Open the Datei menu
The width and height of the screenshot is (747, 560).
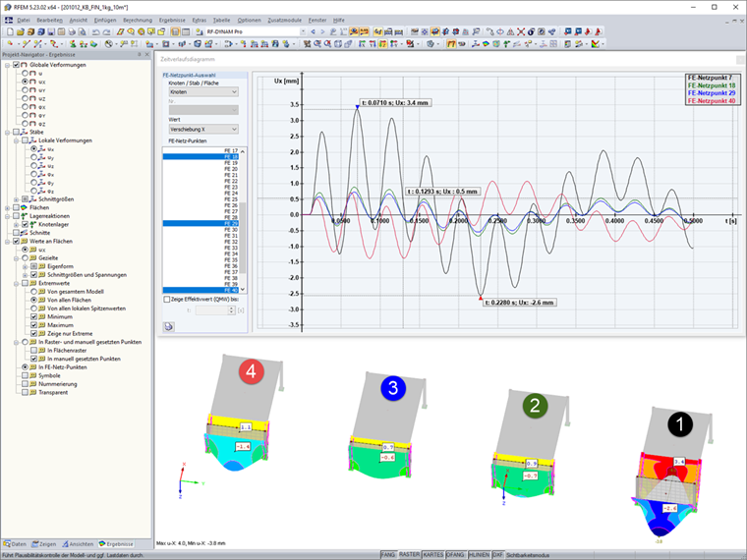coord(24,20)
